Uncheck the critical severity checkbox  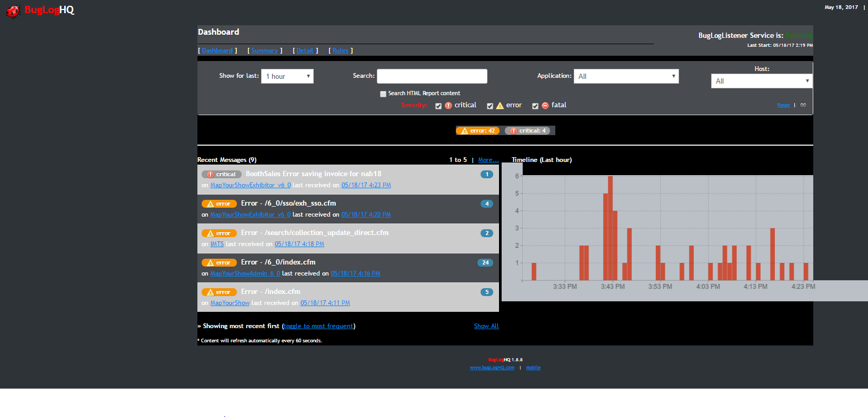coord(438,106)
